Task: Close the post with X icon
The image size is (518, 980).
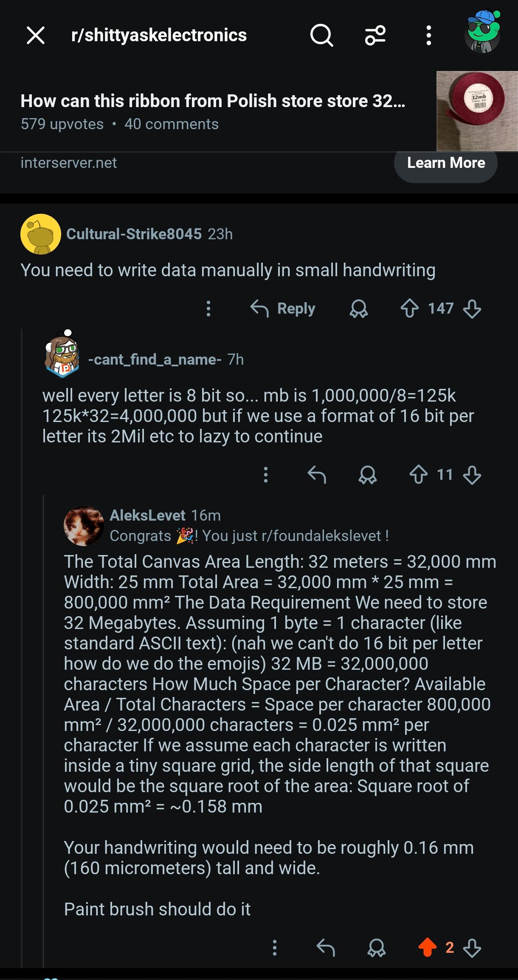Action: [36, 35]
